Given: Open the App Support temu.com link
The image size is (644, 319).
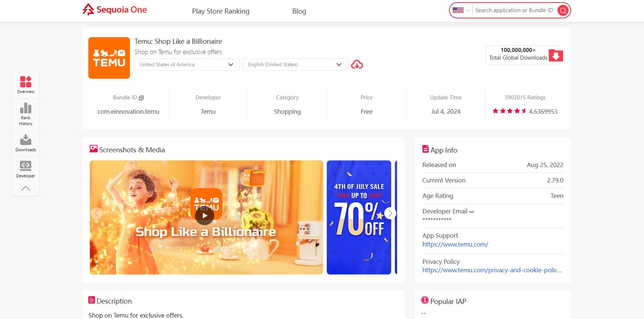Looking at the screenshot, I should pos(455,244).
